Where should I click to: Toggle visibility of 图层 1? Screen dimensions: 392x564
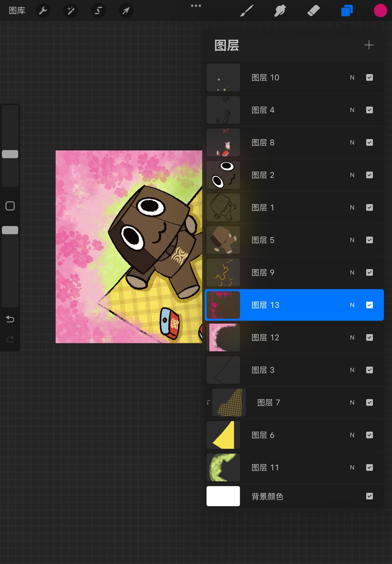(369, 207)
